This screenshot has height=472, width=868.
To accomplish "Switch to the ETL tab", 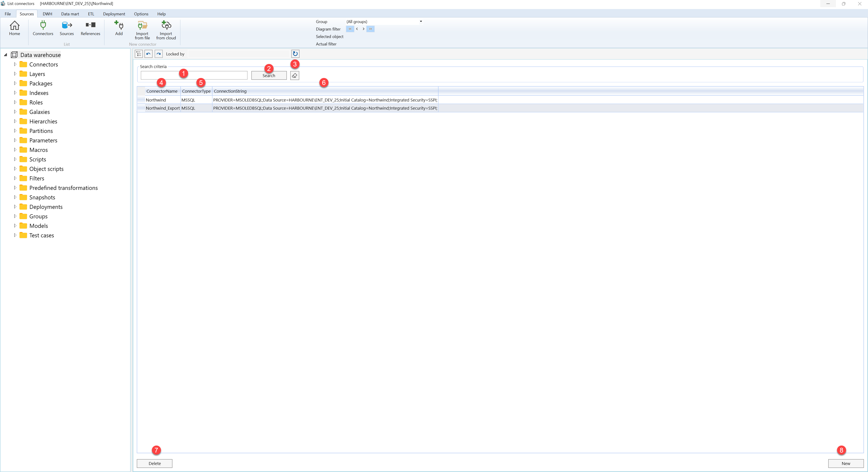I will [91, 14].
